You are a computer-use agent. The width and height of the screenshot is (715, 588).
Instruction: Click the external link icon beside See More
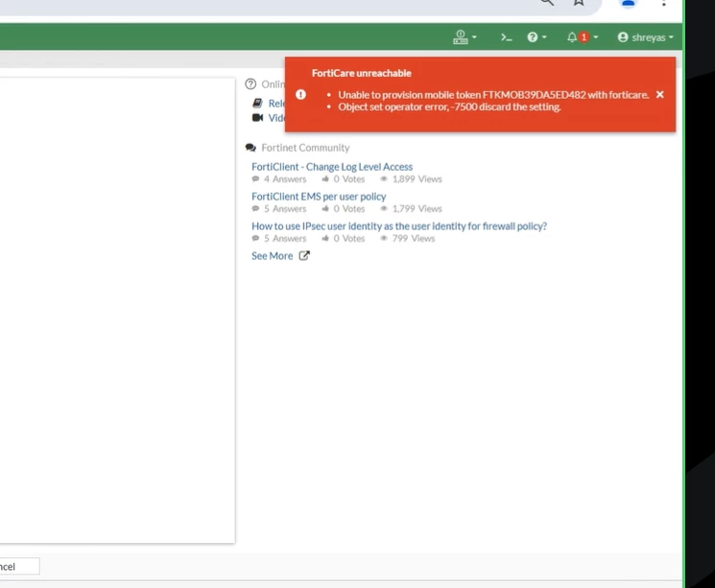click(x=304, y=256)
